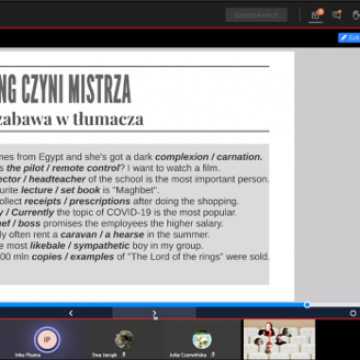
Task: Select Julia's participant video tile
Action: tap(202, 339)
